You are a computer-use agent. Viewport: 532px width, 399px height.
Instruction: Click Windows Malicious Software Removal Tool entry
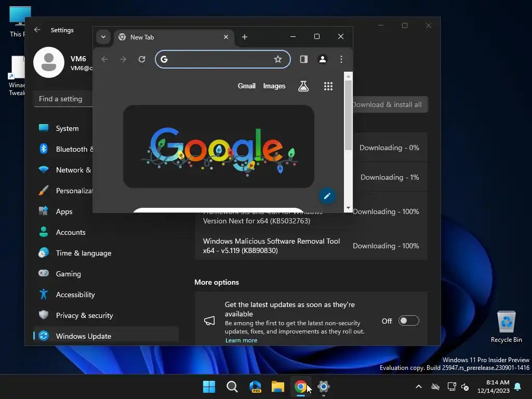pos(311,246)
